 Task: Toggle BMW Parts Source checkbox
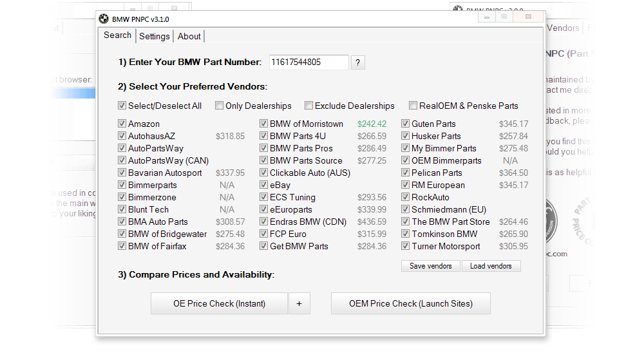pos(263,160)
